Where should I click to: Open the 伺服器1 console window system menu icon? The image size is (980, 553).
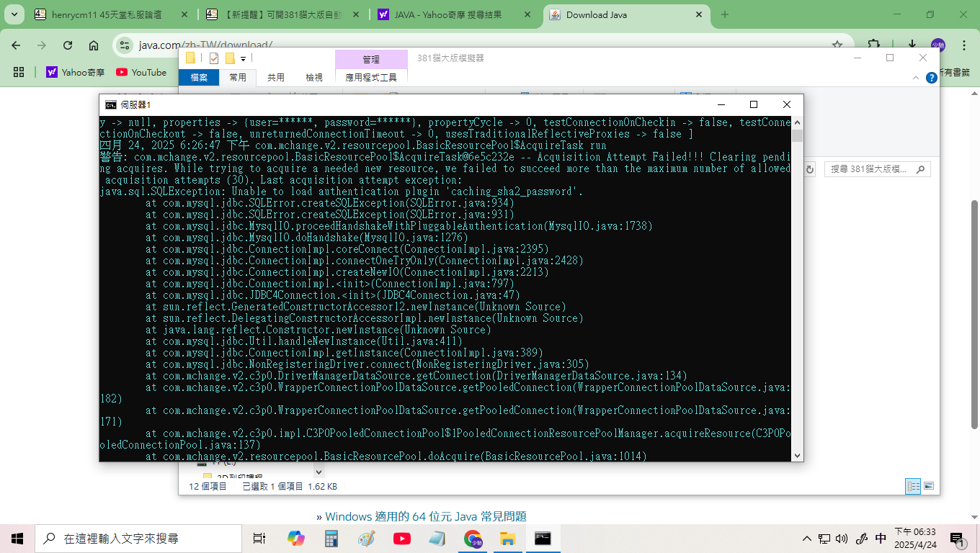click(x=110, y=105)
